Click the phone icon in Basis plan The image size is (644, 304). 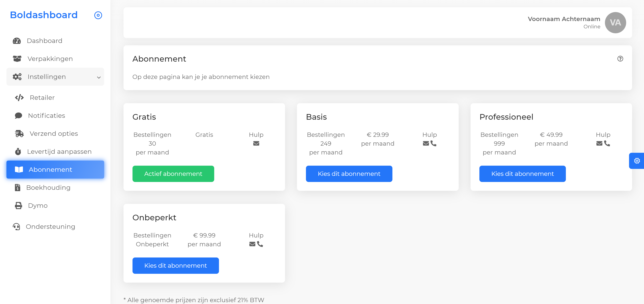(x=433, y=143)
